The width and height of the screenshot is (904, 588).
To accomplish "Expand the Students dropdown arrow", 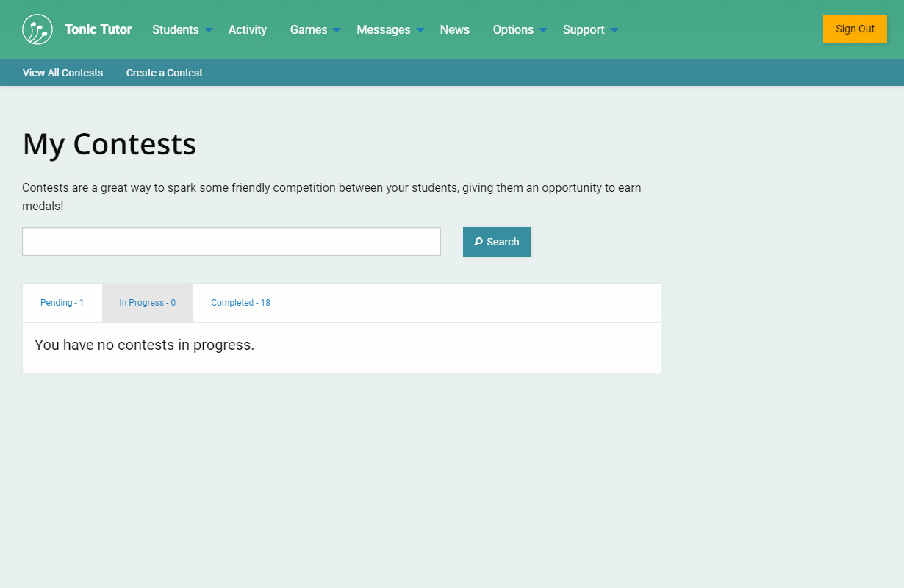I will click(x=209, y=30).
